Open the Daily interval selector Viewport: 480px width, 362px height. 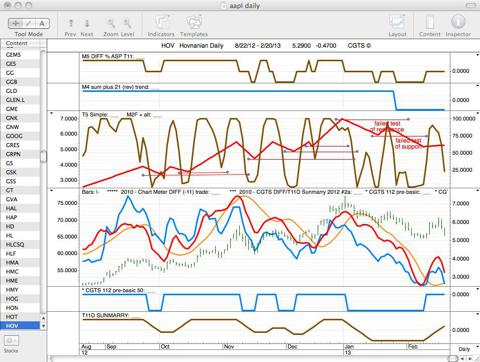pos(464,349)
